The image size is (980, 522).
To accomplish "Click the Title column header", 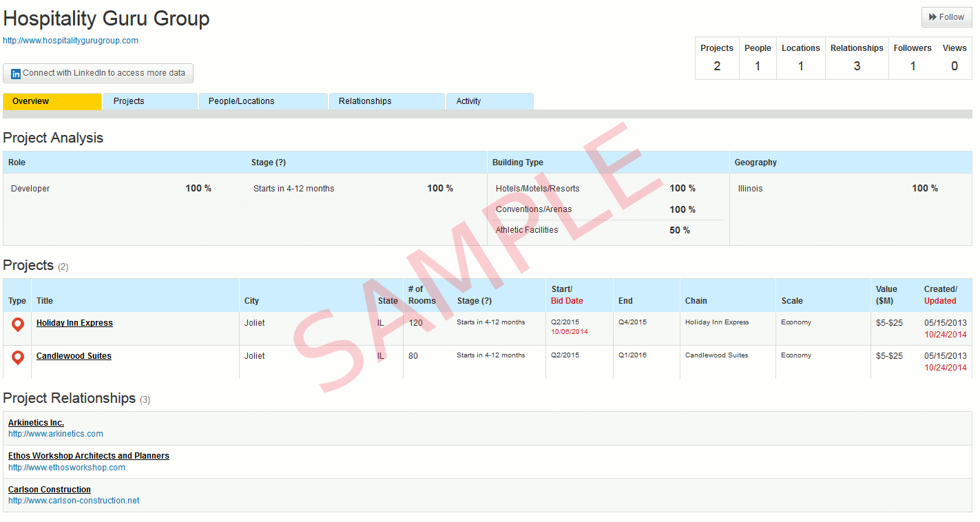I will click(x=45, y=301).
